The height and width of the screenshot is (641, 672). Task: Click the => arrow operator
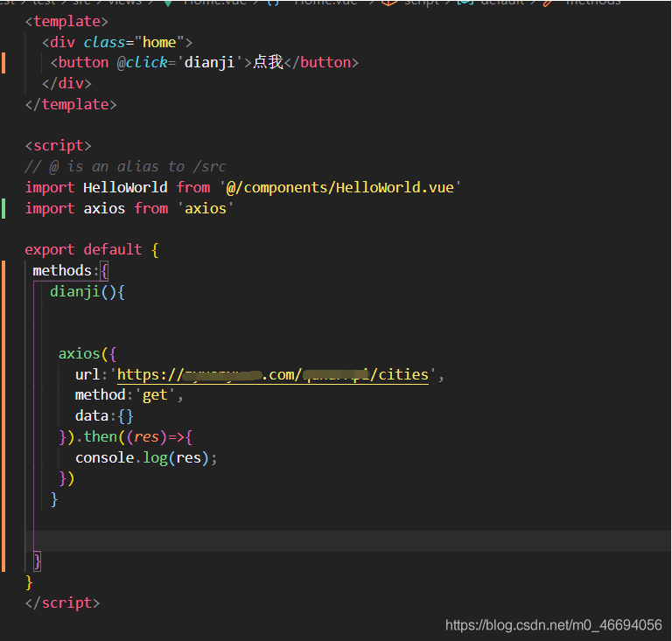[176, 437]
